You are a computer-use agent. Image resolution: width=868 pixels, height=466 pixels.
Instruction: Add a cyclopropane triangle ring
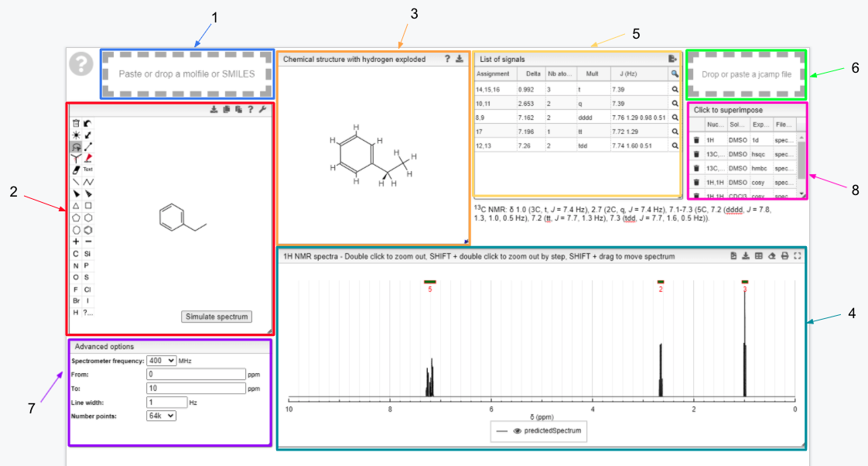point(76,206)
